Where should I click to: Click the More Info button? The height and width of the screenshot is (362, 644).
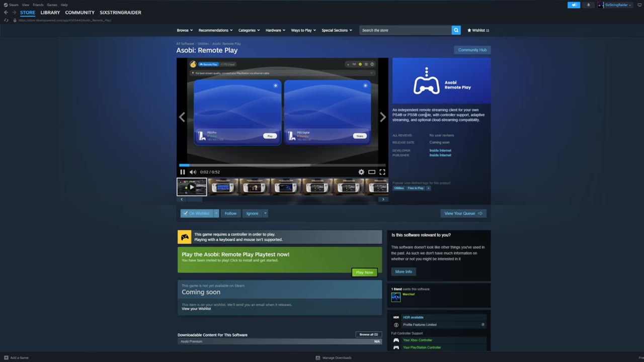pos(404,271)
